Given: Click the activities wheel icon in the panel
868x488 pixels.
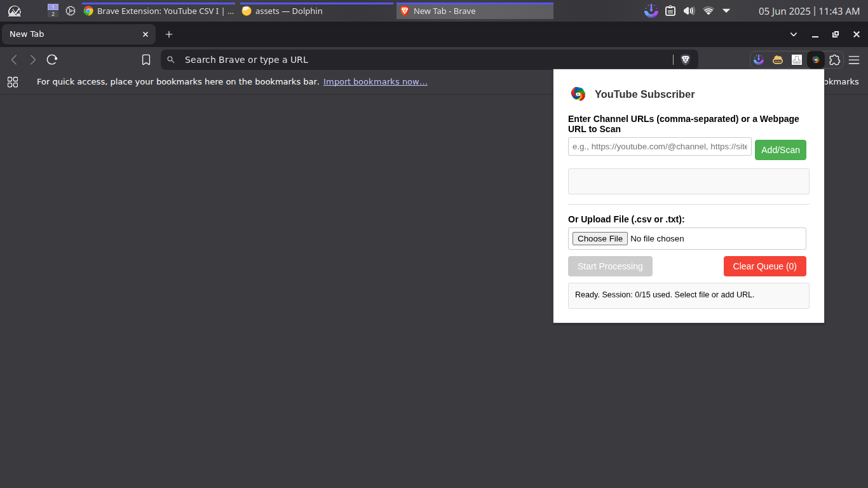Looking at the screenshot, I should click(x=71, y=11).
